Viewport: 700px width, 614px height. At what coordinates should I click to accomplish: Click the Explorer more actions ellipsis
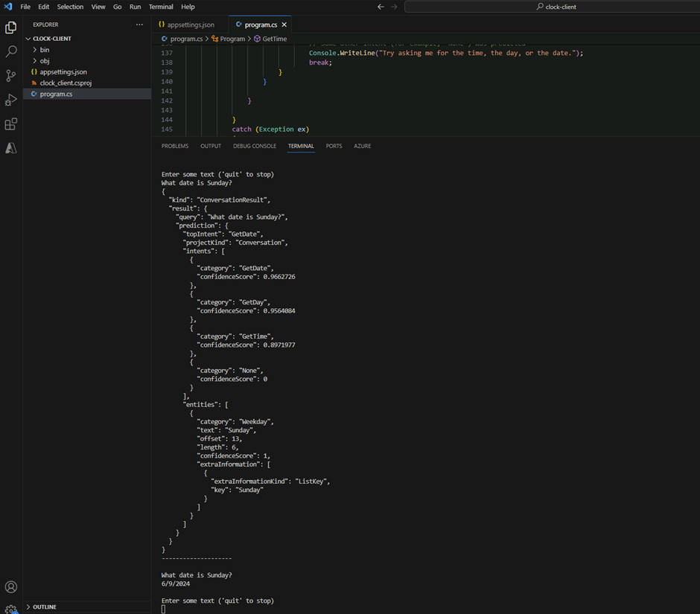coord(139,25)
